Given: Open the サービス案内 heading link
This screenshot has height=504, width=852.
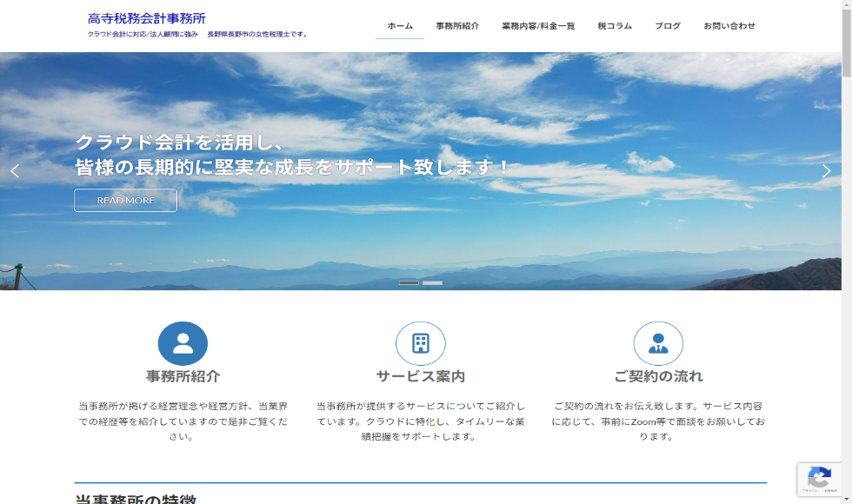Looking at the screenshot, I should (421, 376).
